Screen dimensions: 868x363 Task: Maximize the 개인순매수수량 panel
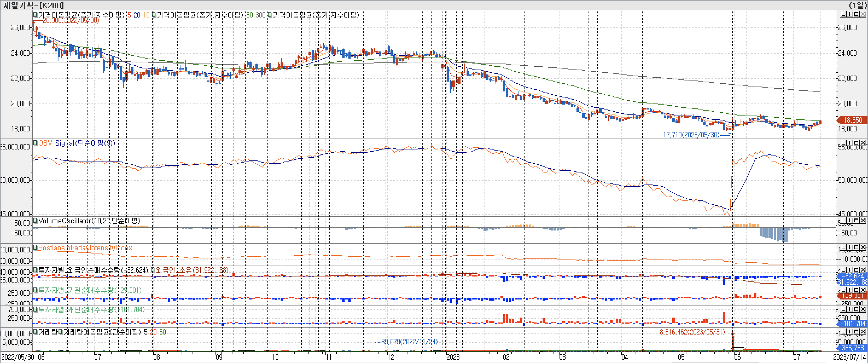(x=856, y=309)
